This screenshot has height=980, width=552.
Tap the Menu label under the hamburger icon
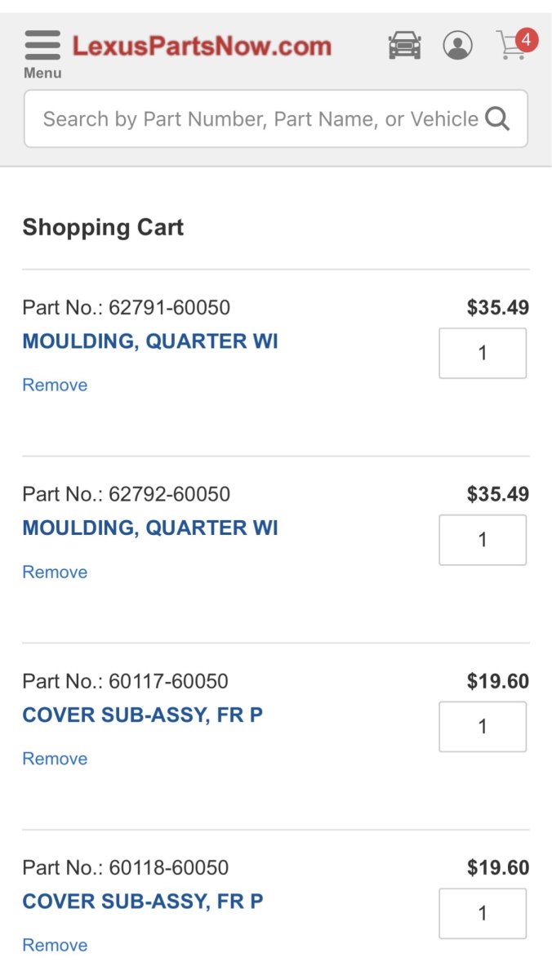pos(42,73)
